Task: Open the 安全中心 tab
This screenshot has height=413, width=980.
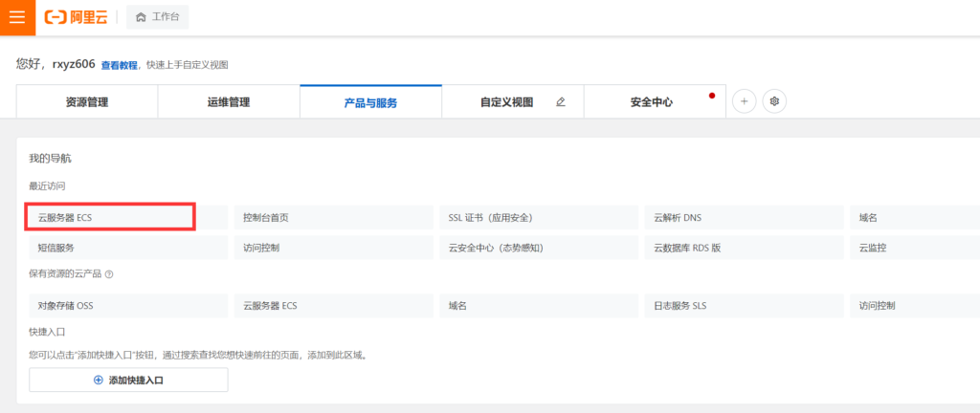Action: click(x=651, y=102)
